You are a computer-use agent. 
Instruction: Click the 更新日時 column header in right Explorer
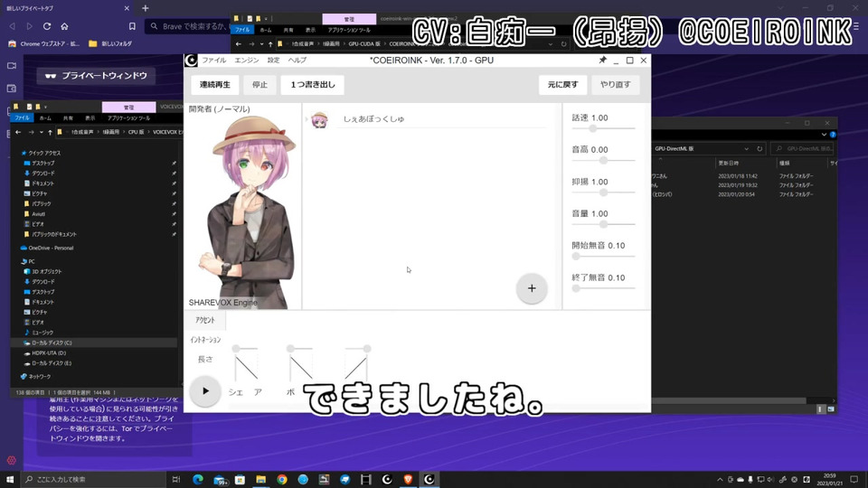[x=729, y=164]
